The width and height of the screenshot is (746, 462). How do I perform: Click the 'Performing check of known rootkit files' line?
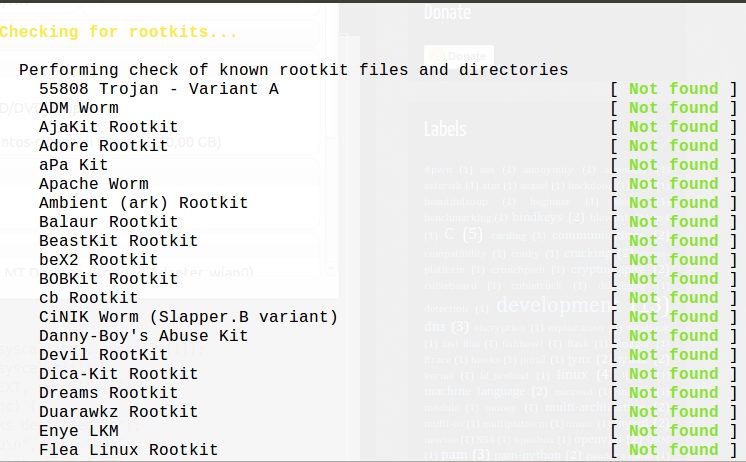click(294, 70)
